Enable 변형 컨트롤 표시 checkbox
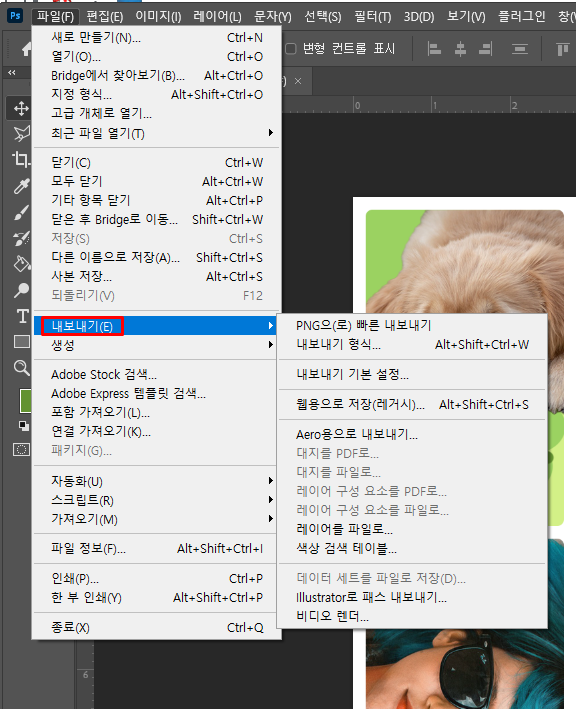 291,48
